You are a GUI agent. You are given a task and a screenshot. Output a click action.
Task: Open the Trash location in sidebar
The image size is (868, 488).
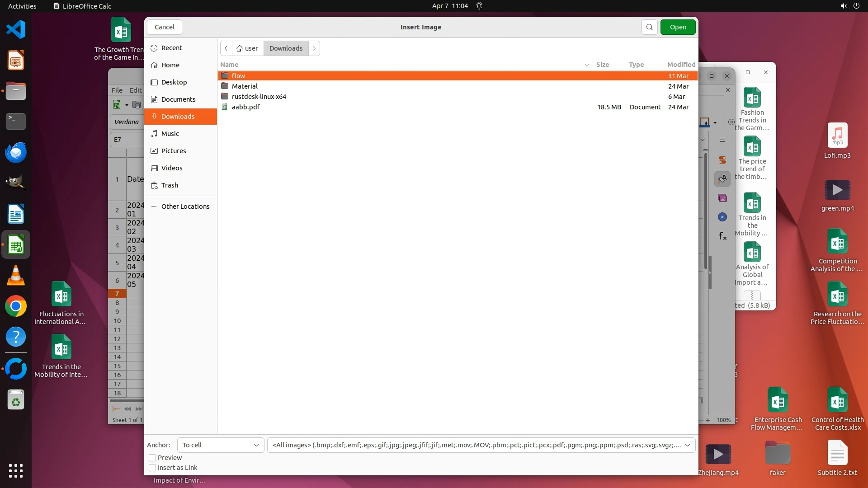click(x=170, y=185)
